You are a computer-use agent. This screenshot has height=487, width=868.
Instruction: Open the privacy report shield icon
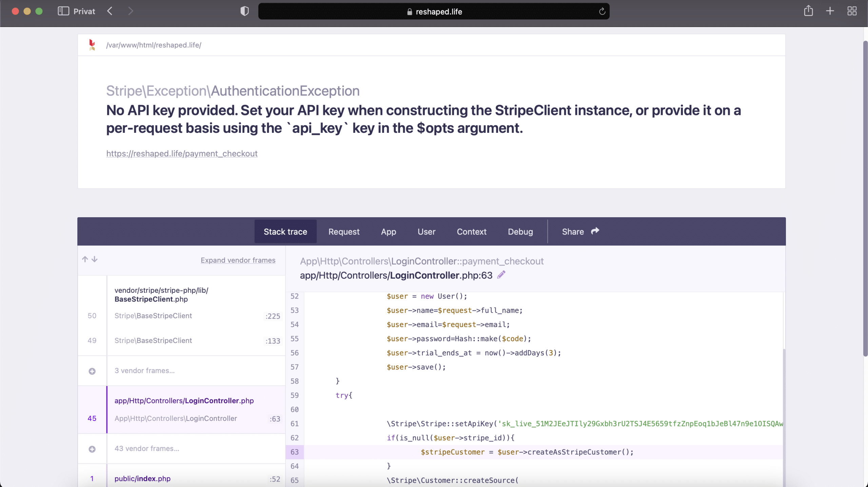(244, 11)
